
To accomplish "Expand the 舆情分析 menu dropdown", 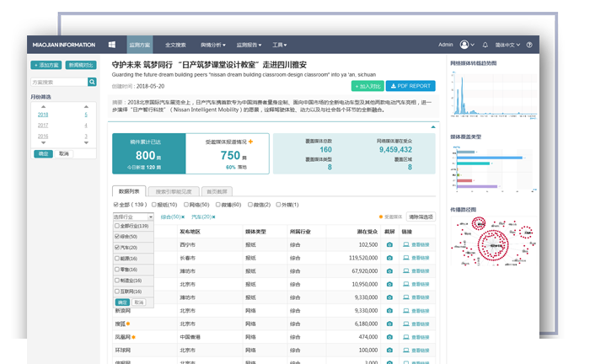I will [214, 44].
